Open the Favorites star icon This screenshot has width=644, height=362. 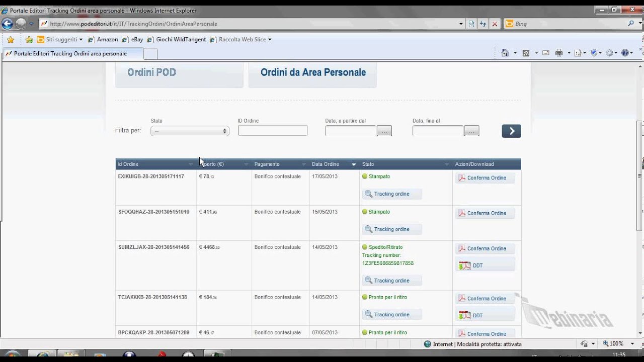tap(11, 40)
